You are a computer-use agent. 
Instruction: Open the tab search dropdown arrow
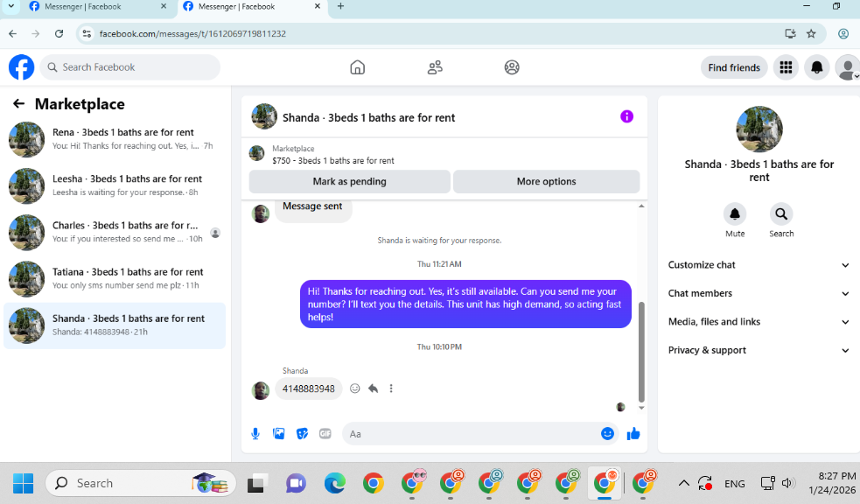[10, 6]
